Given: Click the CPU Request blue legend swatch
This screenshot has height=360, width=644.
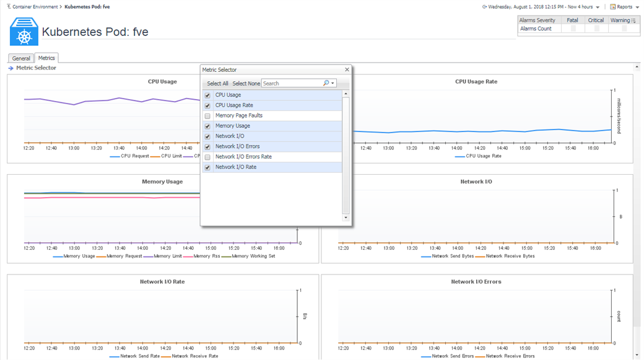Looking at the screenshot, I should pyautogui.click(x=115, y=156).
